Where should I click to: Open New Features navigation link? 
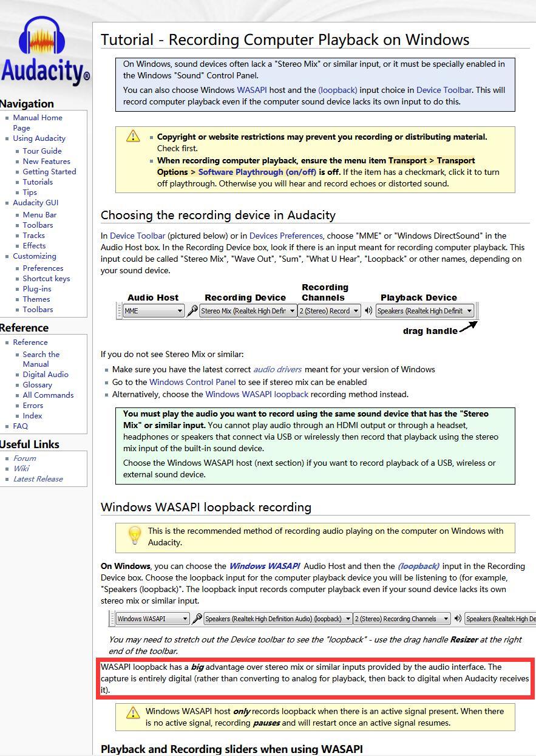click(47, 162)
